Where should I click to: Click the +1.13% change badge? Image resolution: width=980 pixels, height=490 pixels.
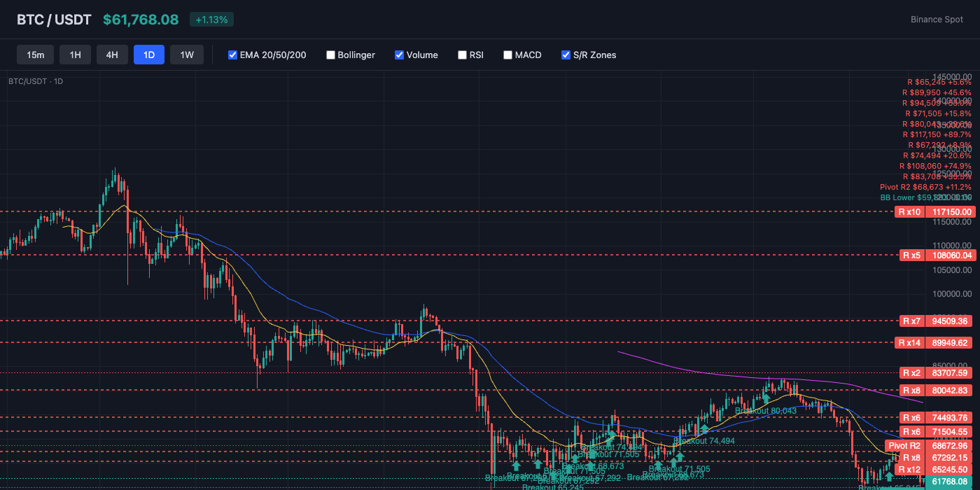(211, 20)
